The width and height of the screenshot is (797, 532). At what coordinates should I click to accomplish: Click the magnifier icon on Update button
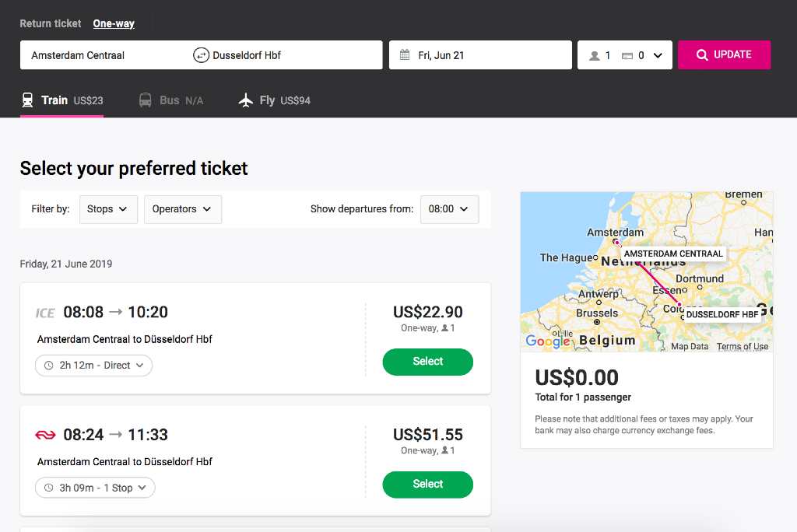pyautogui.click(x=702, y=55)
